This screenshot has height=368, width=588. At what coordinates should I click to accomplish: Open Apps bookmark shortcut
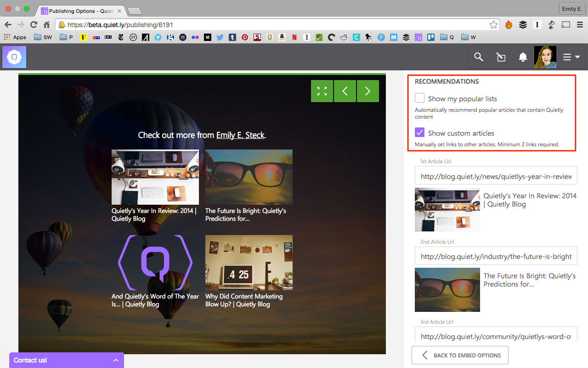point(15,37)
